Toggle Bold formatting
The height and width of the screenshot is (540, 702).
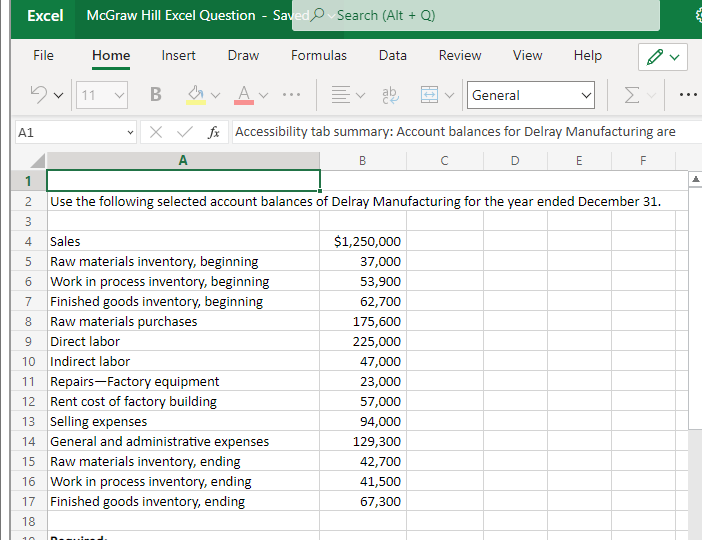click(155, 94)
